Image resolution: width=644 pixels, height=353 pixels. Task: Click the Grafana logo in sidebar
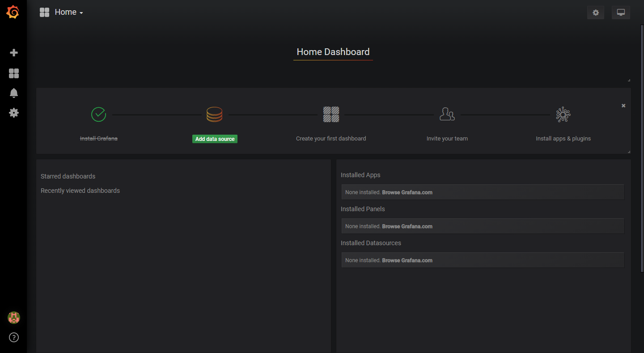point(13,12)
